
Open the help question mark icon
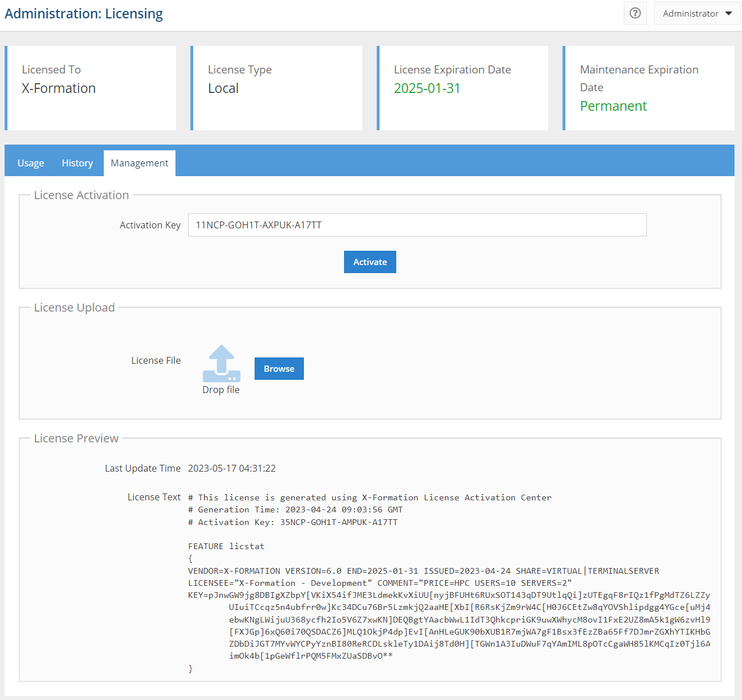coord(635,13)
